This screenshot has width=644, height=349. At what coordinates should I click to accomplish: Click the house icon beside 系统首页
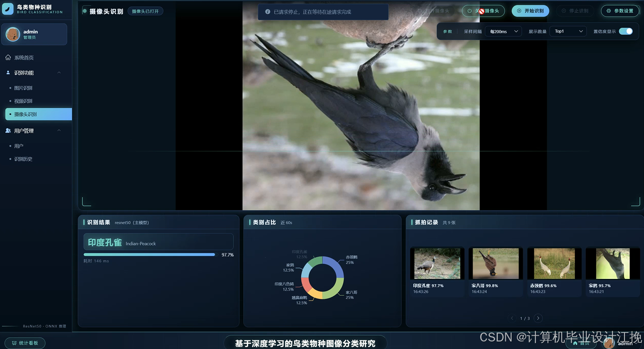[x=8, y=58]
